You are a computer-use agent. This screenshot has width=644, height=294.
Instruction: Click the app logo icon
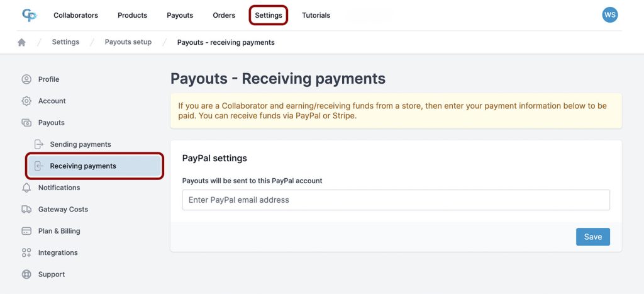click(x=29, y=15)
